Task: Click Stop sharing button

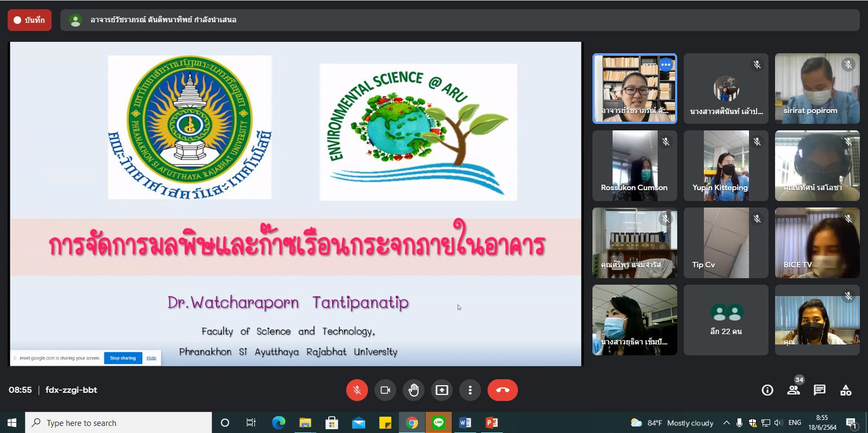Action: pyautogui.click(x=123, y=358)
